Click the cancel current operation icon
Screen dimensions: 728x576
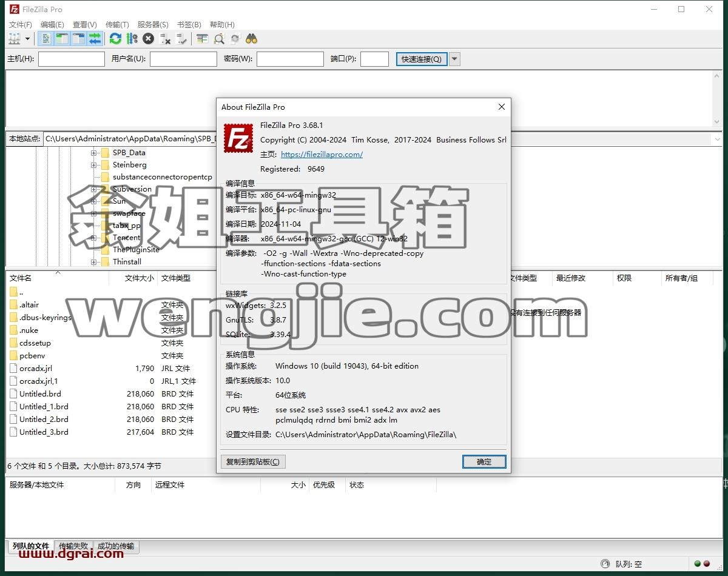pyautogui.click(x=149, y=39)
